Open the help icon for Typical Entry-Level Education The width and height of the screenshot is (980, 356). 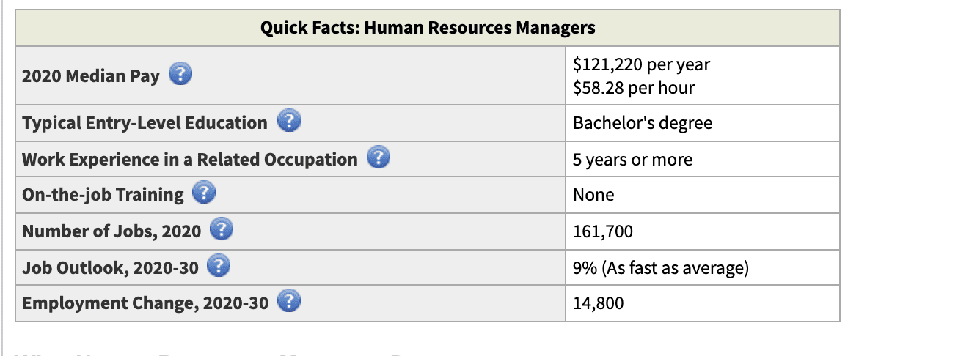coord(289,122)
